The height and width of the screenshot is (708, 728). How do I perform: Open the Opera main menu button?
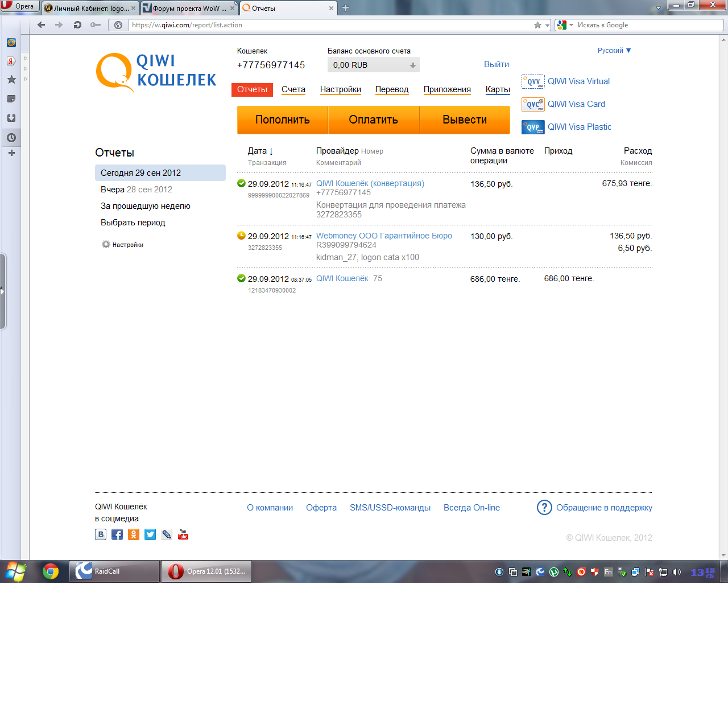[x=19, y=6]
